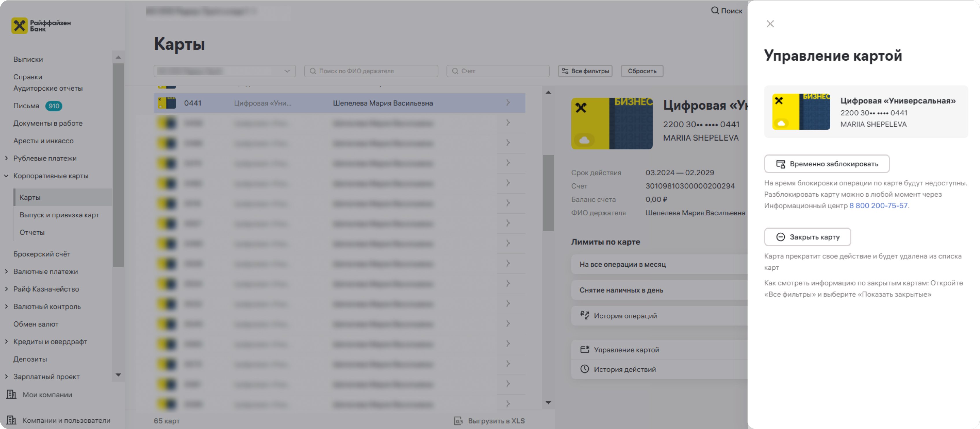The height and width of the screenshot is (429, 980).
Task: Open История действий
Action: 659,369
